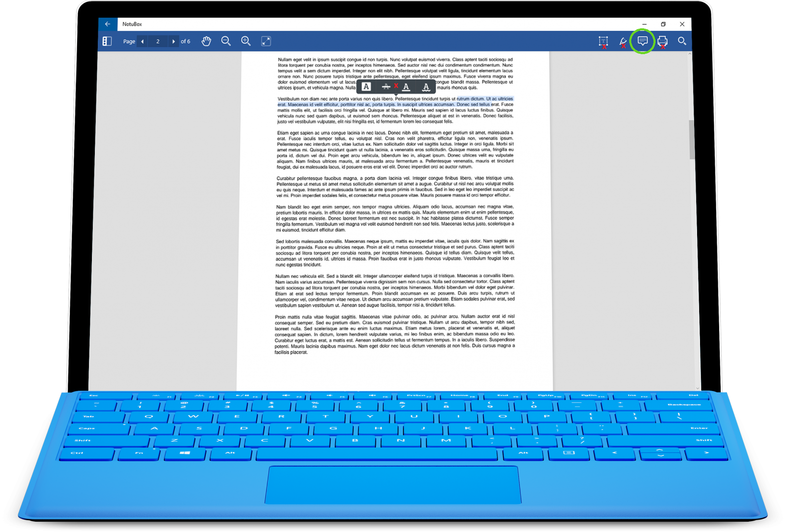Click the page number field showing 2
This screenshot has height=532, width=786.
pyautogui.click(x=158, y=41)
